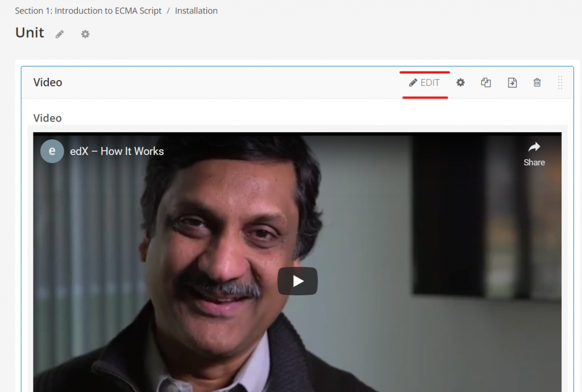Open Unit settings gear icon
The height and width of the screenshot is (392, 582).
pyautogui.click(x=85, y=34)
